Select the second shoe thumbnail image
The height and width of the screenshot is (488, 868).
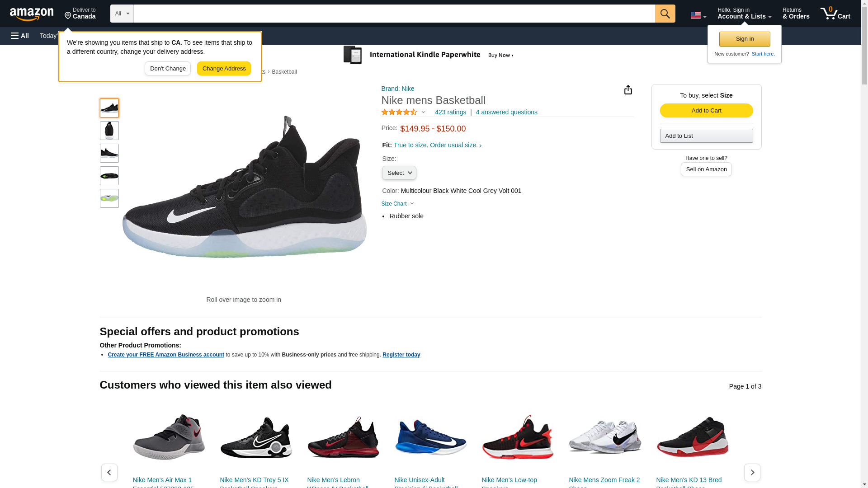point(109,131)
